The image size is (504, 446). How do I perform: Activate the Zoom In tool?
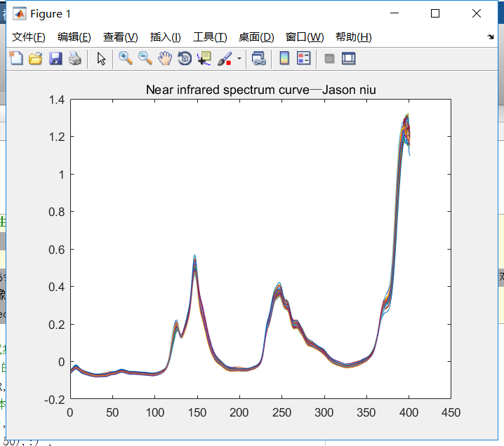126,58
